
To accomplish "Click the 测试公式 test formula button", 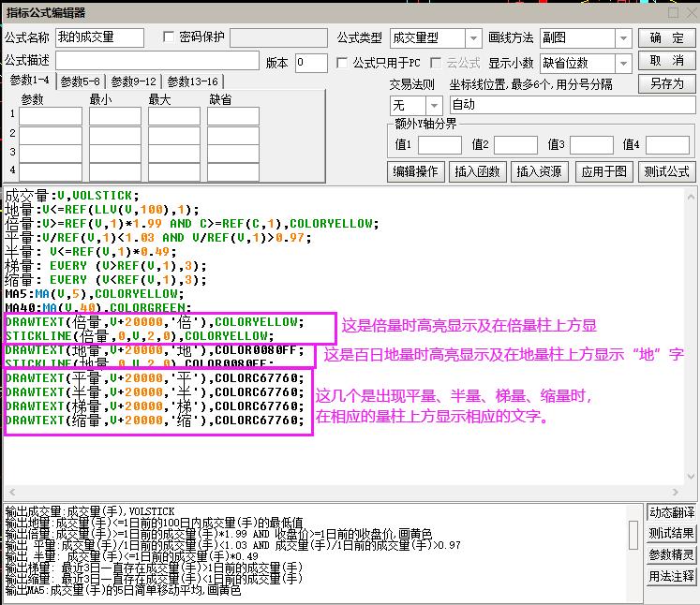I will point(666,171).
